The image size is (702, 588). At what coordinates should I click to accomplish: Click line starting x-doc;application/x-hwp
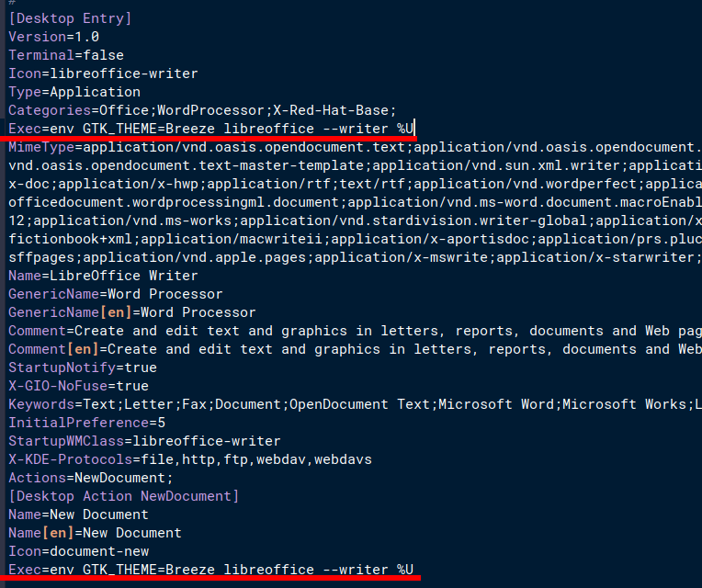[x=355, y=184]
